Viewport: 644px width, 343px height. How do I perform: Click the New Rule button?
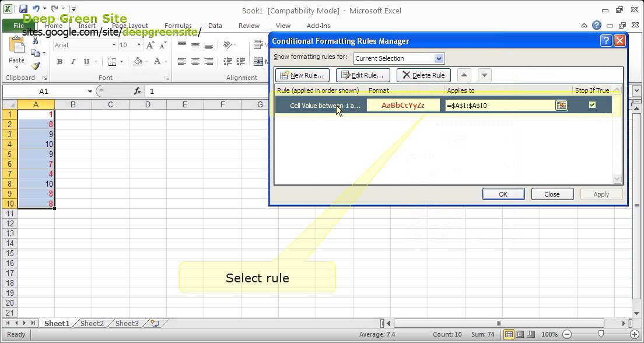(x=302, y=75)
